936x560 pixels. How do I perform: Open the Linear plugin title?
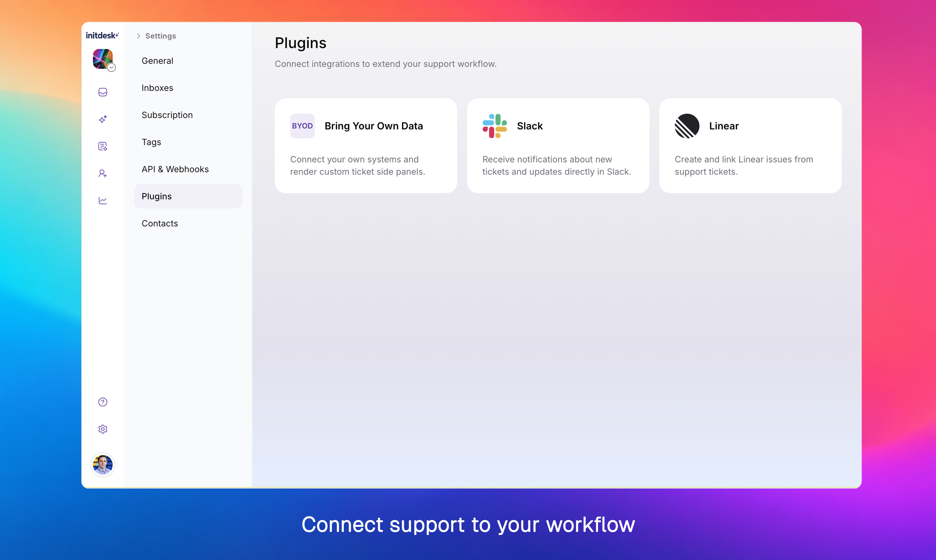pos(723,126)
